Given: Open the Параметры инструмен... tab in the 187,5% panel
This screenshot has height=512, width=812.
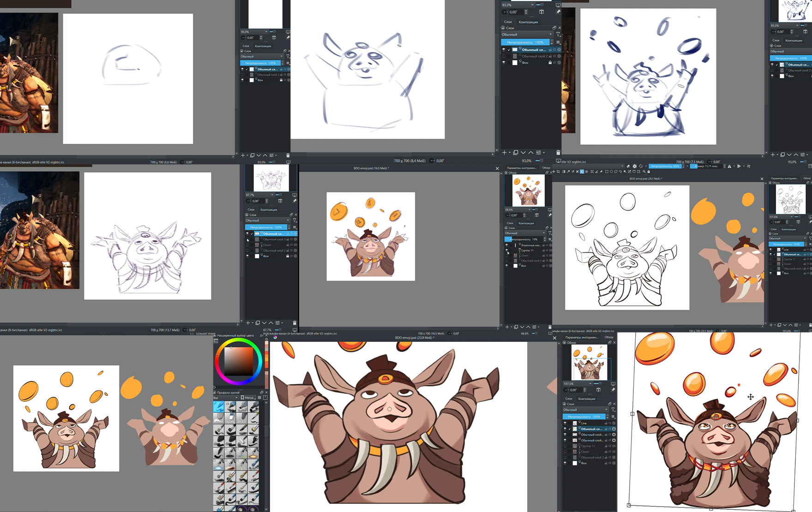Looking at the screenshot, I should 582,338.
